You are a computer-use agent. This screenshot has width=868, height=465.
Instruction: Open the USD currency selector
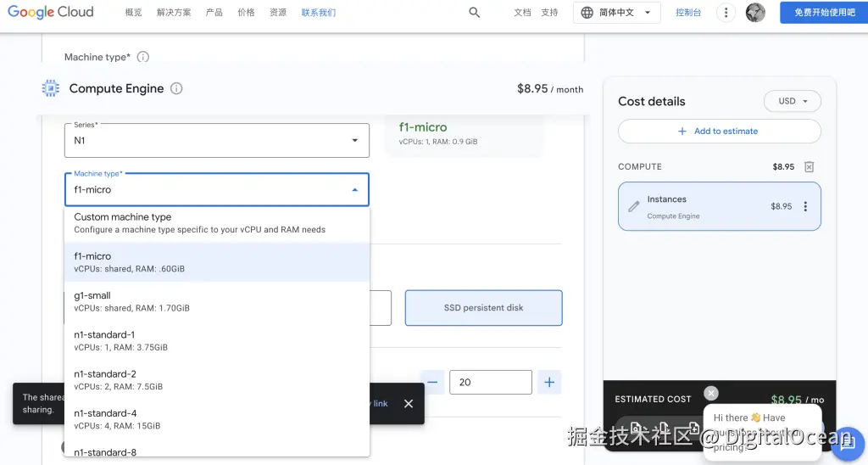click(793, 101)
